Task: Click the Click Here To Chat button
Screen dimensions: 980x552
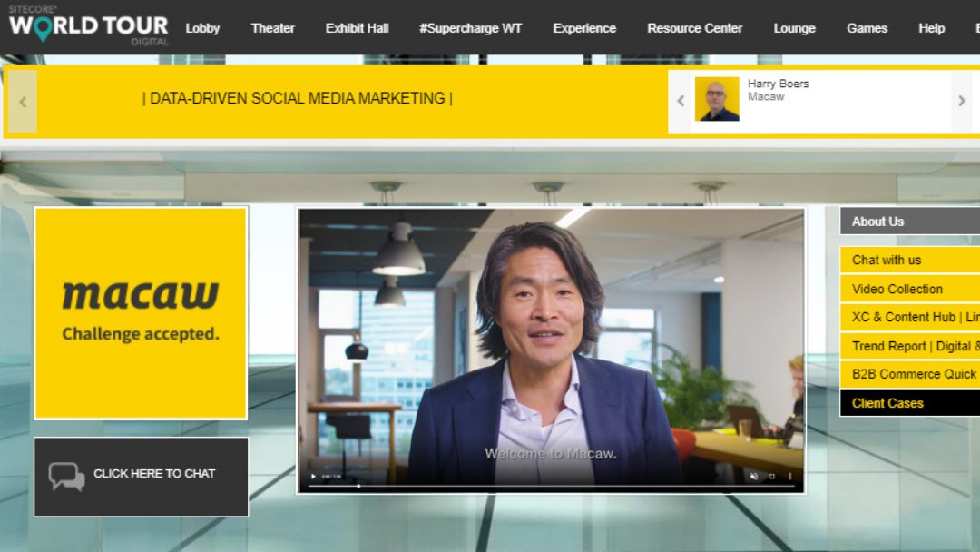Action: (x=142, y=477)
